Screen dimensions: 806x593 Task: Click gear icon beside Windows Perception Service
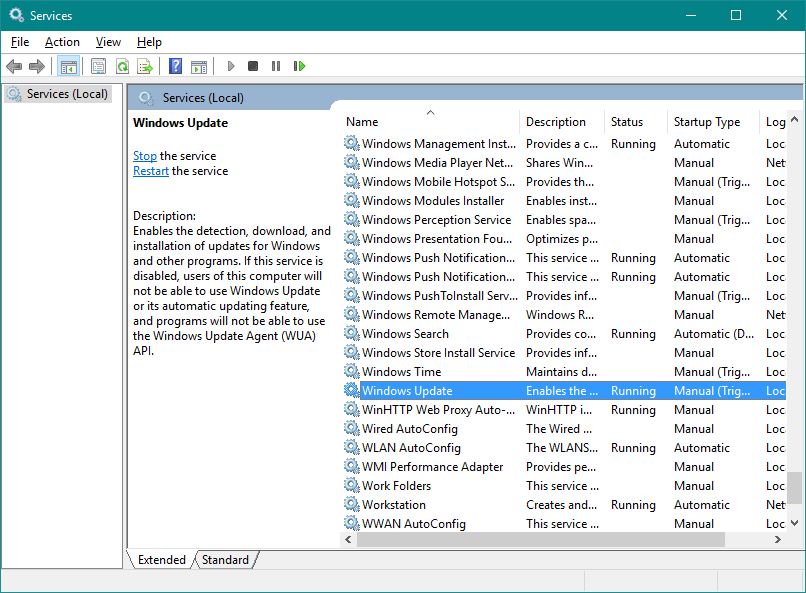point(352,219)
